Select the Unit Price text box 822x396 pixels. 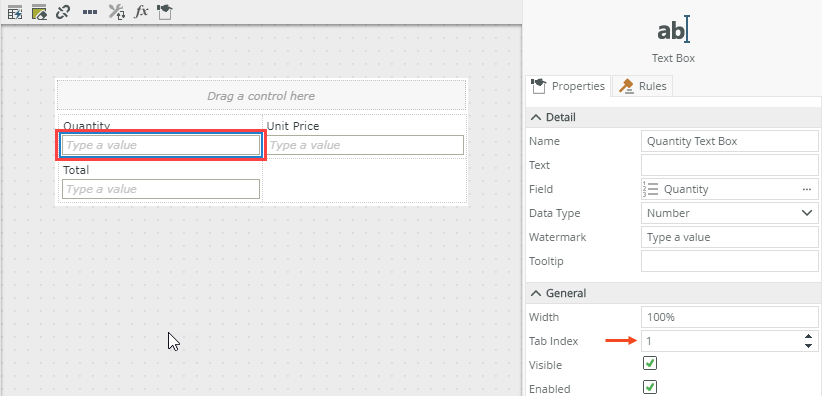click(365, 145)
